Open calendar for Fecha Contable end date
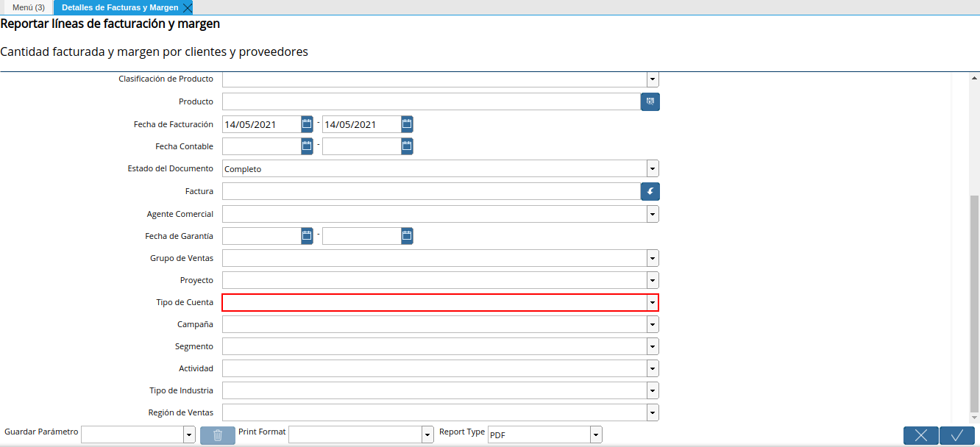The height and width of the screenshot is (447, 980). (408, 146)
